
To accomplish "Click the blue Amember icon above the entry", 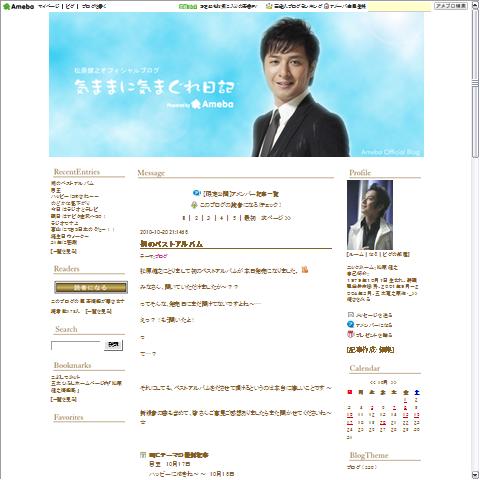I will tap(196, 193).
